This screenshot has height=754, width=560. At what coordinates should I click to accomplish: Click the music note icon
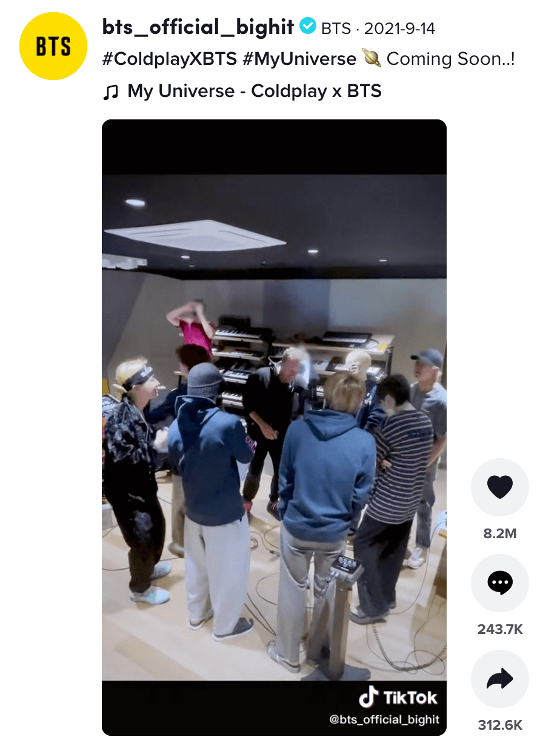110,92
